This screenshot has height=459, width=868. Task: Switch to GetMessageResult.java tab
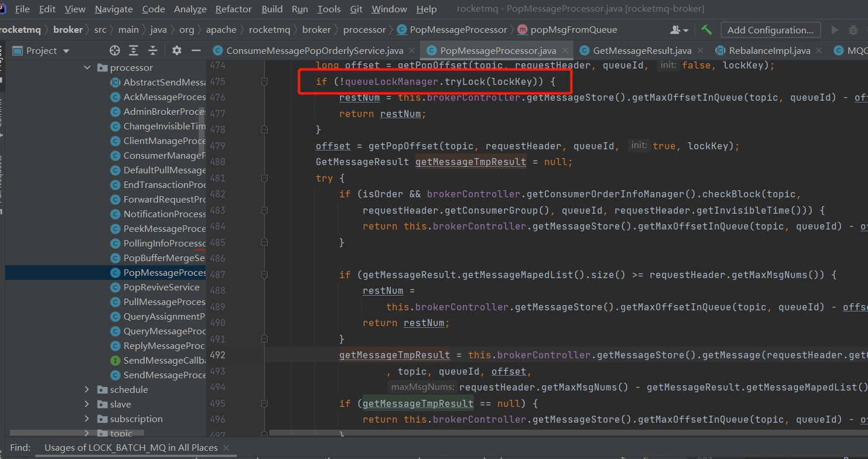tap(642, 51)
